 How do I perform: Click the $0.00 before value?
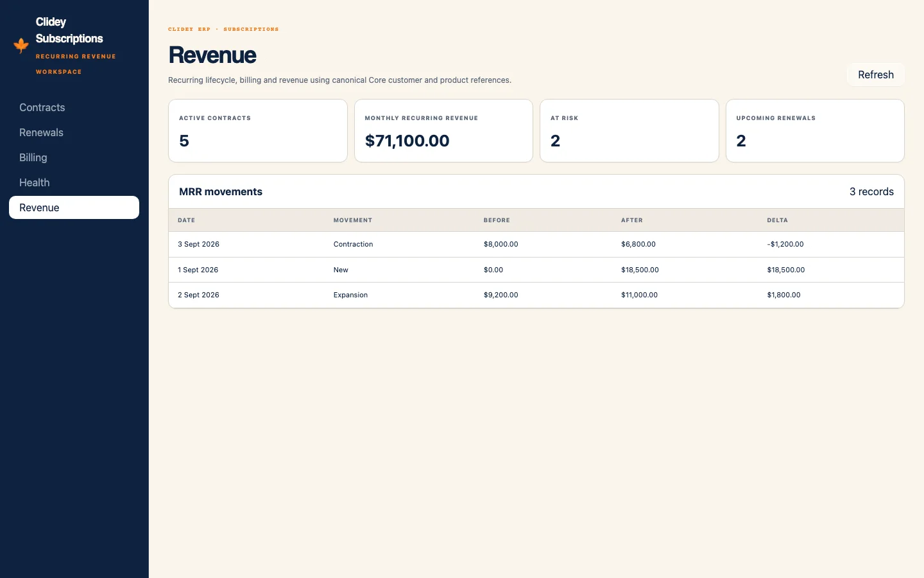(493, 270)
